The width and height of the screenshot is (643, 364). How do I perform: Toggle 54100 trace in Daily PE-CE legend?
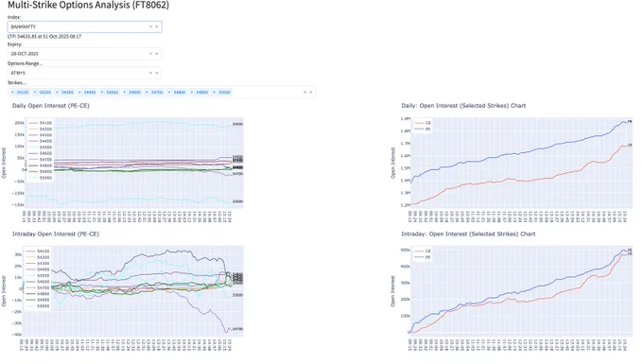(40, 123)
